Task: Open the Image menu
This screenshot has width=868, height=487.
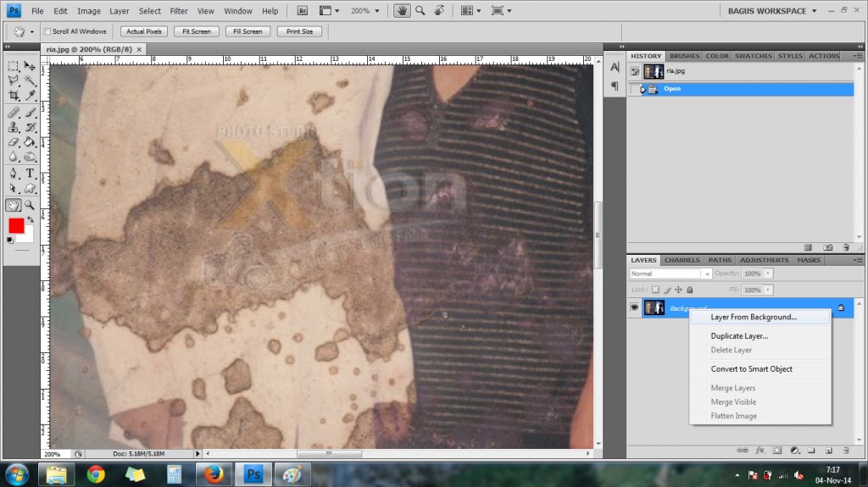Action: [x=88, y=11]
